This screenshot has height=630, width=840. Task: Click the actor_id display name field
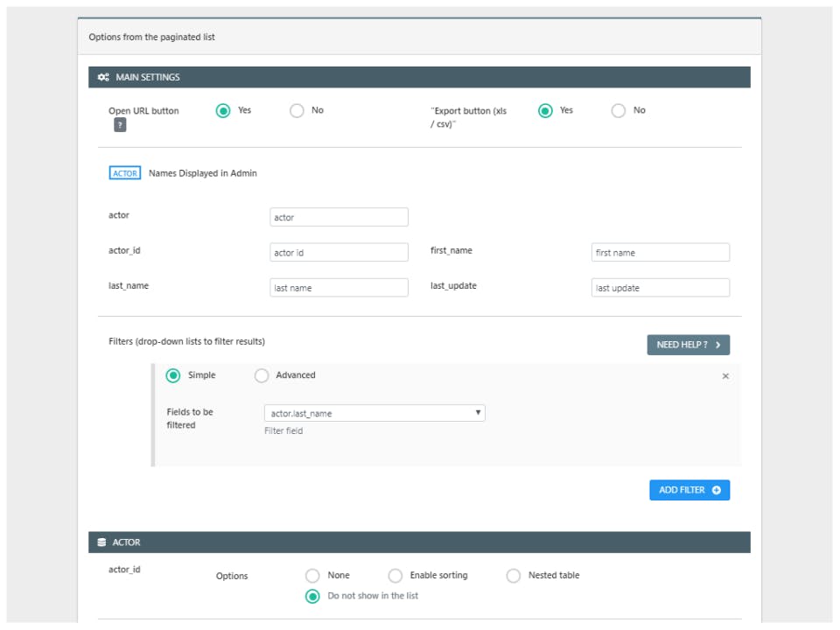point(339,253)
